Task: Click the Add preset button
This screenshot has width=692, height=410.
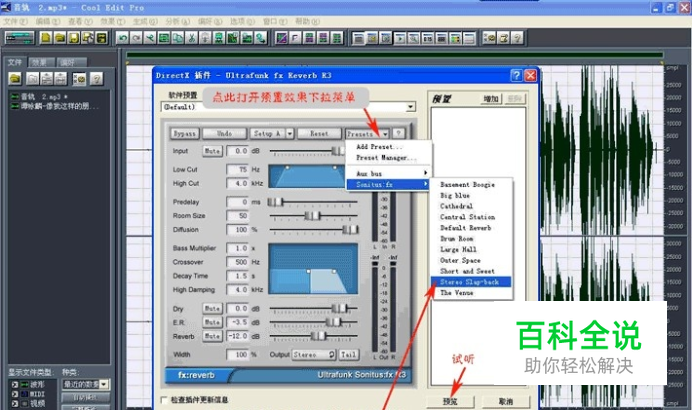Action: coord(491,99)
